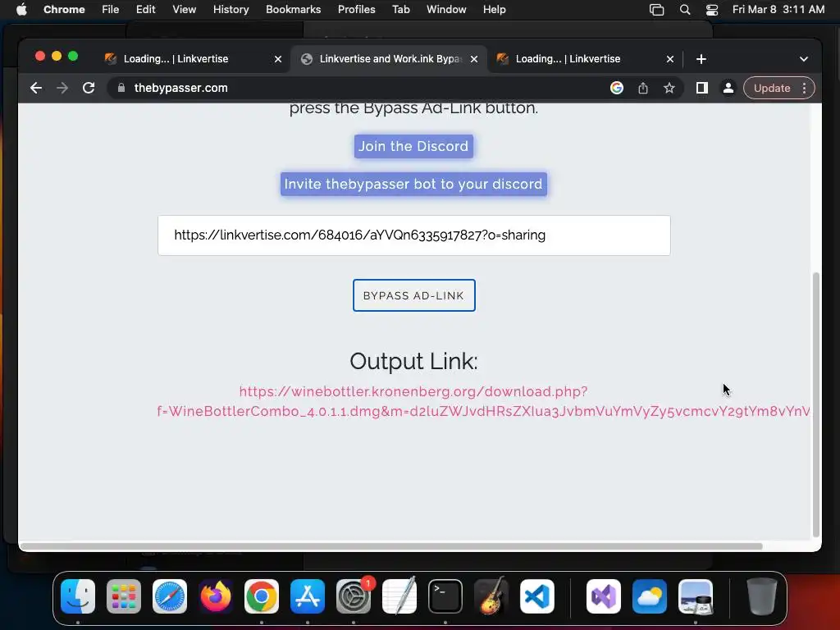This screenshot has height=630, width=840.
Task: Open Visual Studio Code from the dock
Action: pyautogui.click(x=537, y=596)
